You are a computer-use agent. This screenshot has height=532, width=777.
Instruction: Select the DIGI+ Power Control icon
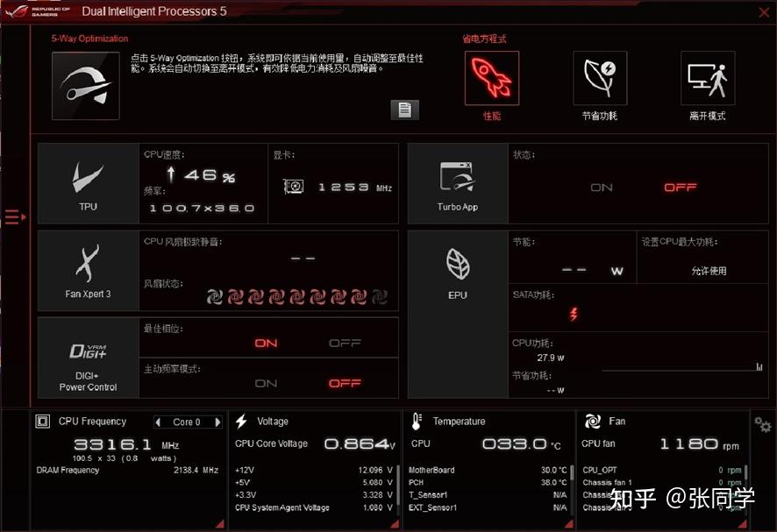(x=88, y=351)
